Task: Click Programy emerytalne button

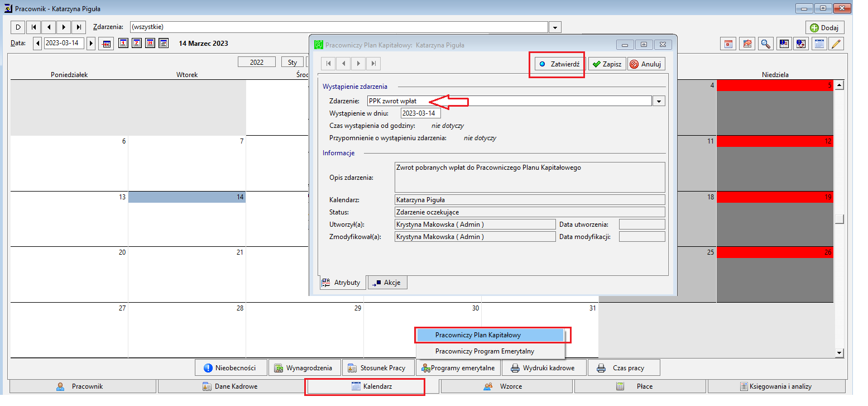Action: tap(458, 368)
